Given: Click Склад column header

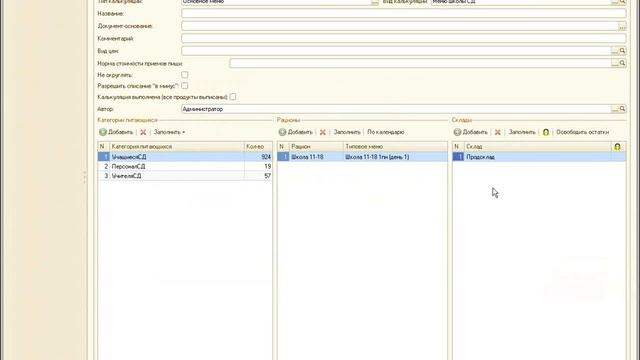Looking at the screenshot, I should click(538, 147).
